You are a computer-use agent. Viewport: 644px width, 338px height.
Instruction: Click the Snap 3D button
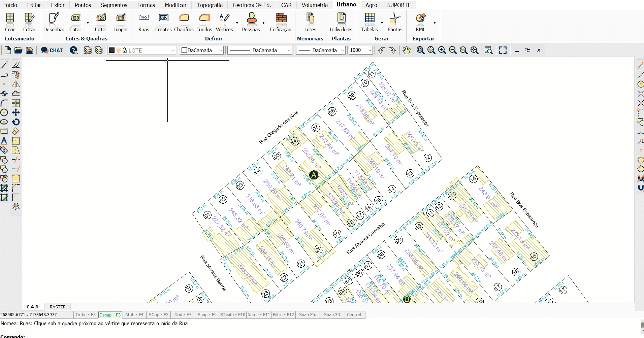(332, 315)
